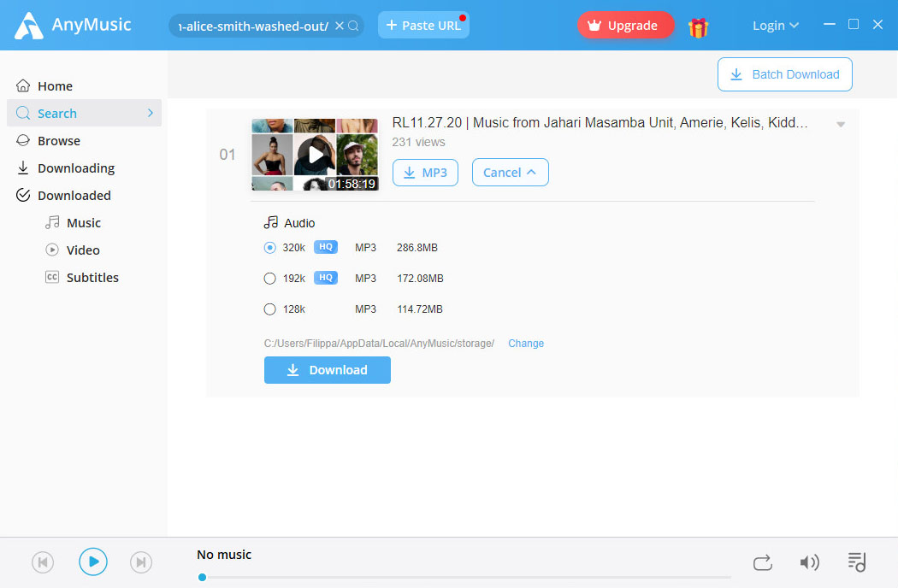Select the Music library in the sidebar

82,222
